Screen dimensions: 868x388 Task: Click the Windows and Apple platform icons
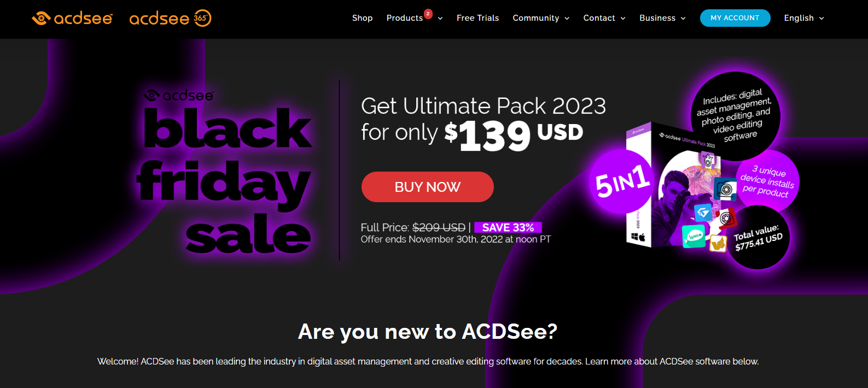coord(638,237)
